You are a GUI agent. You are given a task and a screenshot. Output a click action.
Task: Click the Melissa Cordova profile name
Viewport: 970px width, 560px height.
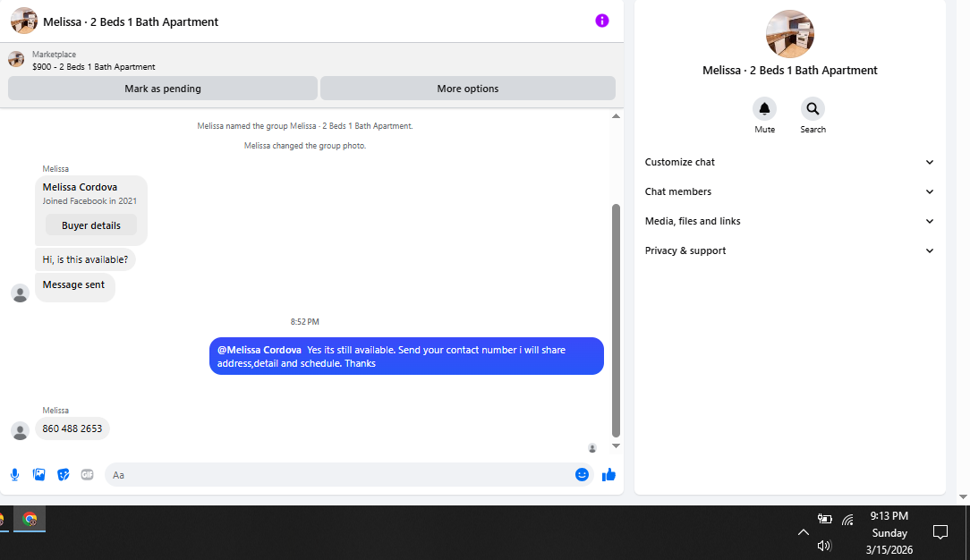pyautogui.click(x=80, y=187)
